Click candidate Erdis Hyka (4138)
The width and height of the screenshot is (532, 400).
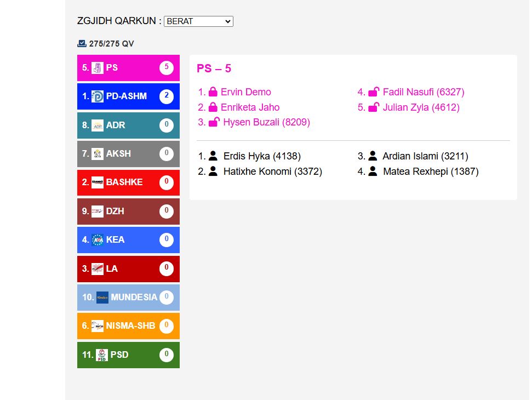click(262, 156)
